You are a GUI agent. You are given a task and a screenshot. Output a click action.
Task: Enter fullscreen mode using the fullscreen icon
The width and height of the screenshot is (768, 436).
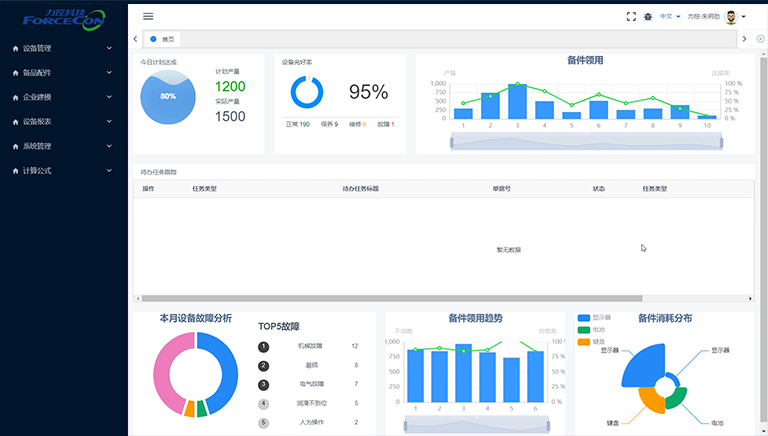(631, 17)
